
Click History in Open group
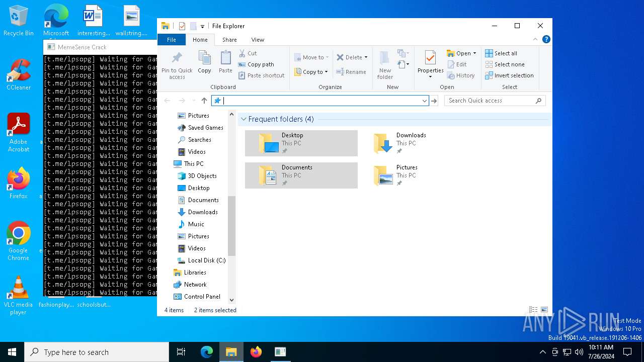pyautogui.click(x=460, y=75)
